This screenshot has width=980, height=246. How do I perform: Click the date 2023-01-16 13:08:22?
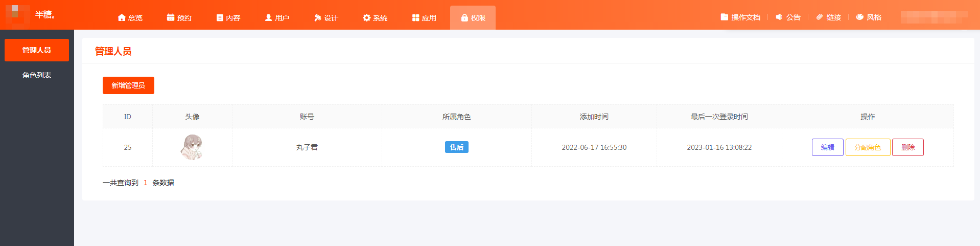tap(719, 147)
